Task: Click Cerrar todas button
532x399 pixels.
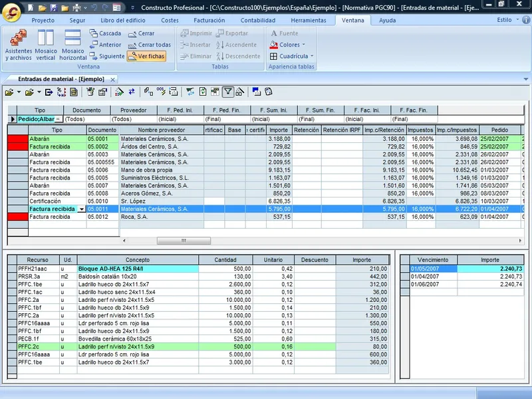Action: click(x=149, y=45)
